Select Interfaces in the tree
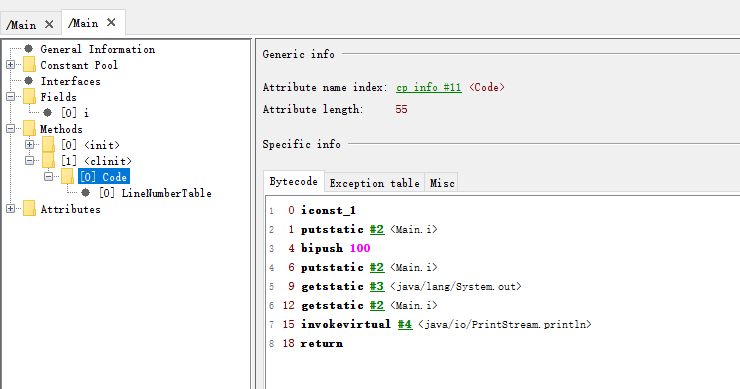This screenshot has height=389, width=740. tap(70, 81)
